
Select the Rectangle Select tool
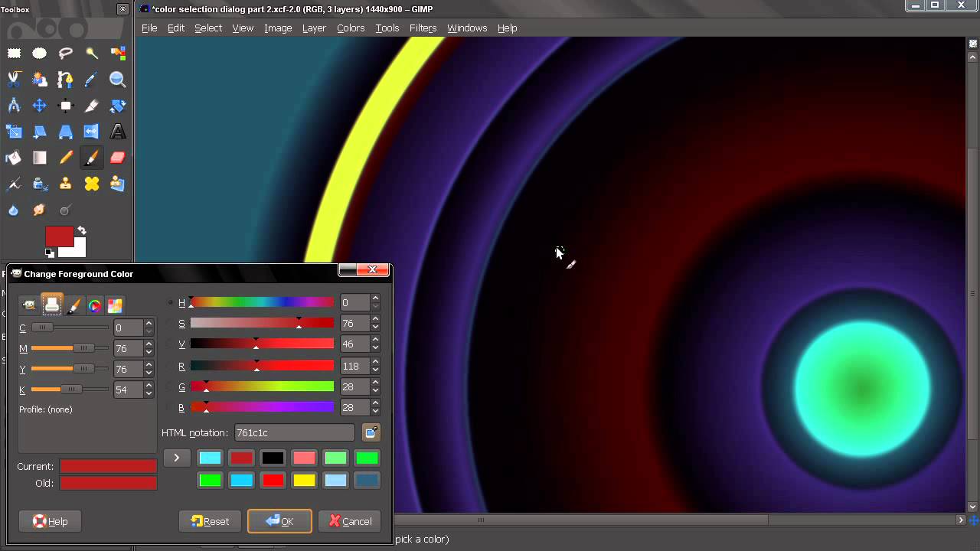[14, 53]
